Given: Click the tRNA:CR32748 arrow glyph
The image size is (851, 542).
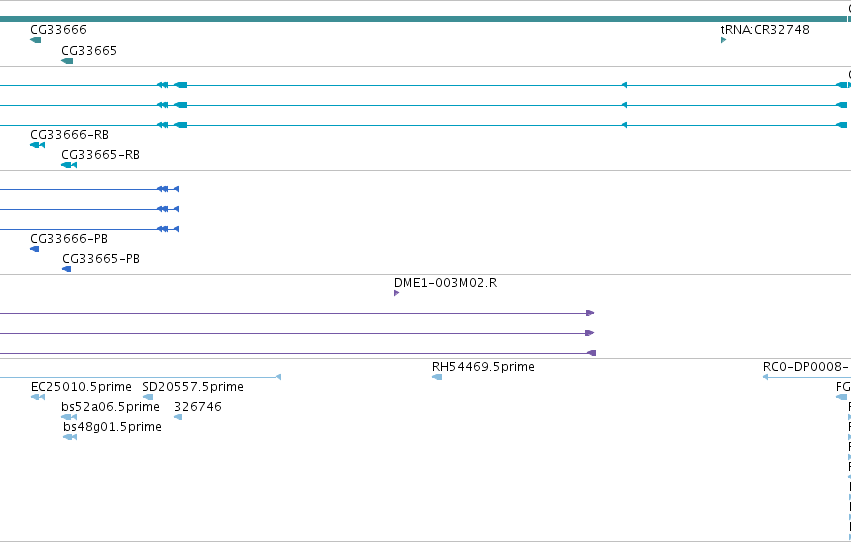Looking at the screenshot, I should [723, 40].
